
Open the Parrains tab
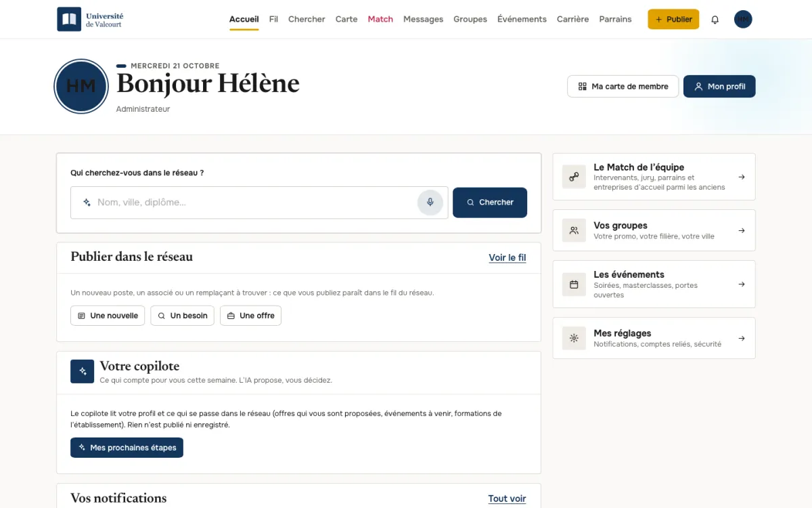coord(615,20)
